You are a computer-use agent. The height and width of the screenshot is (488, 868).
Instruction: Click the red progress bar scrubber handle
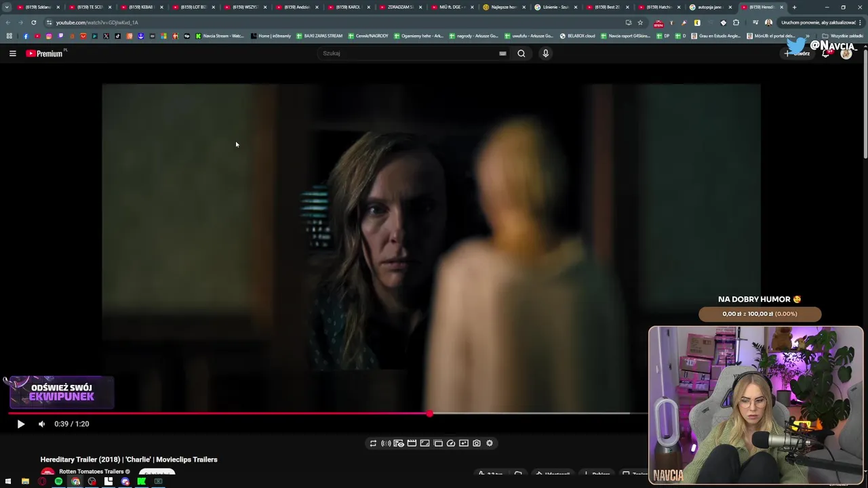[429, 413]
